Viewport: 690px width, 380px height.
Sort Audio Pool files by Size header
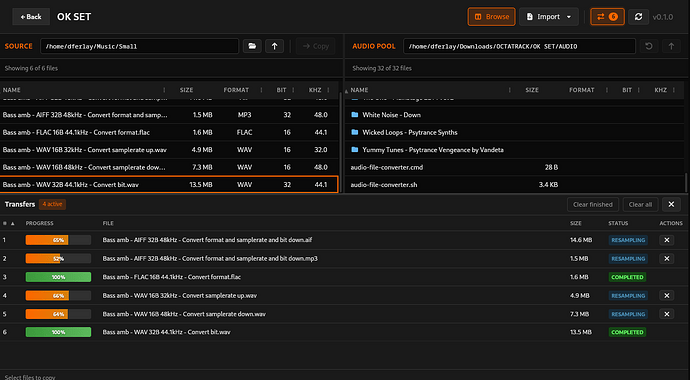(x=532, y=90)
